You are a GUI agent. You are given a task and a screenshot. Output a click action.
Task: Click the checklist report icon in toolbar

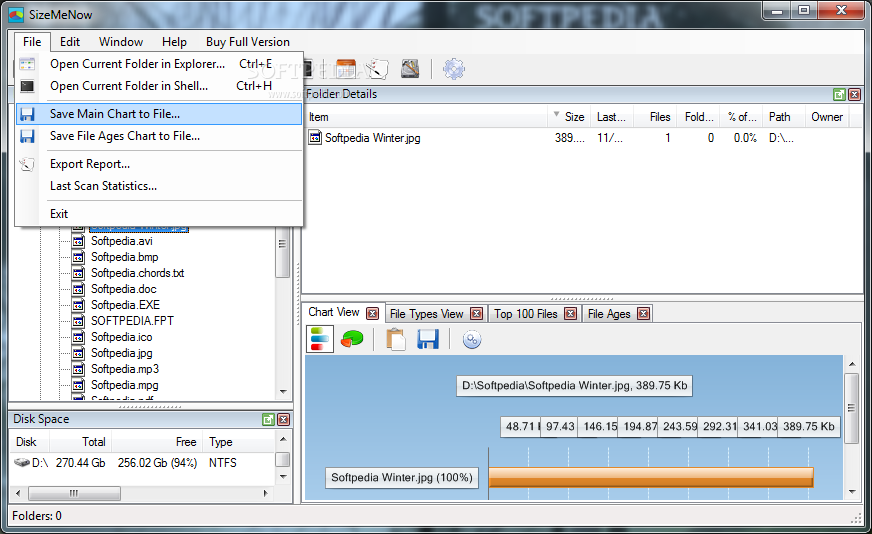378,69
